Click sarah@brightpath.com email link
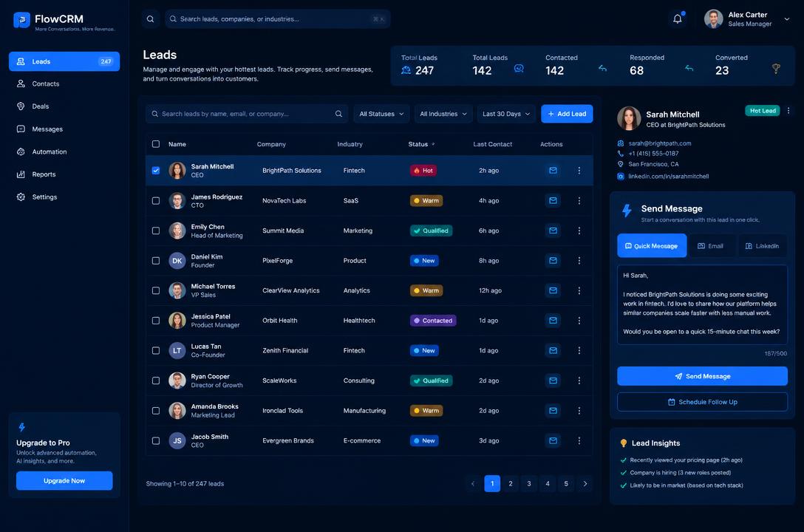The image size is (804, 532). point(660,143)
